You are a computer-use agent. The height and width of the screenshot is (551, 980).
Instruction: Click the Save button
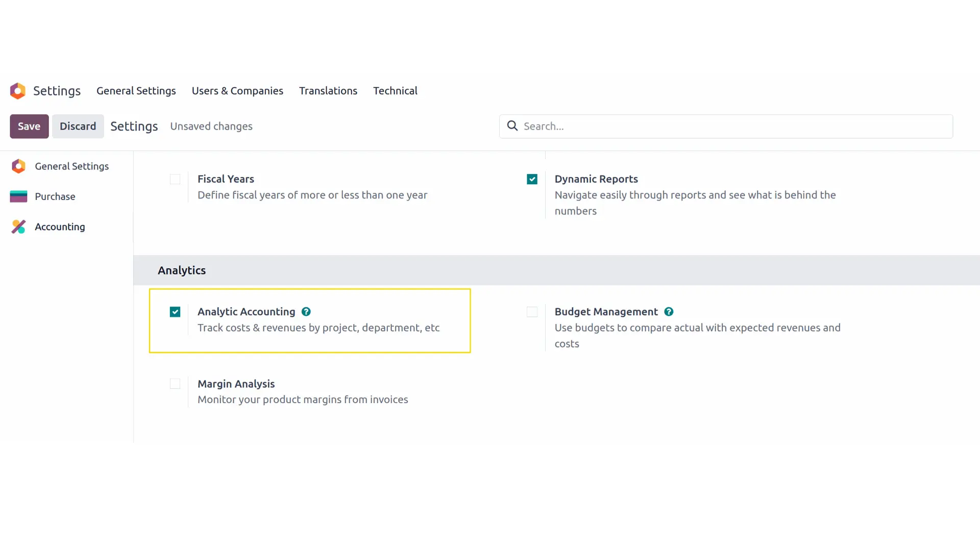(x=29, y=126)
